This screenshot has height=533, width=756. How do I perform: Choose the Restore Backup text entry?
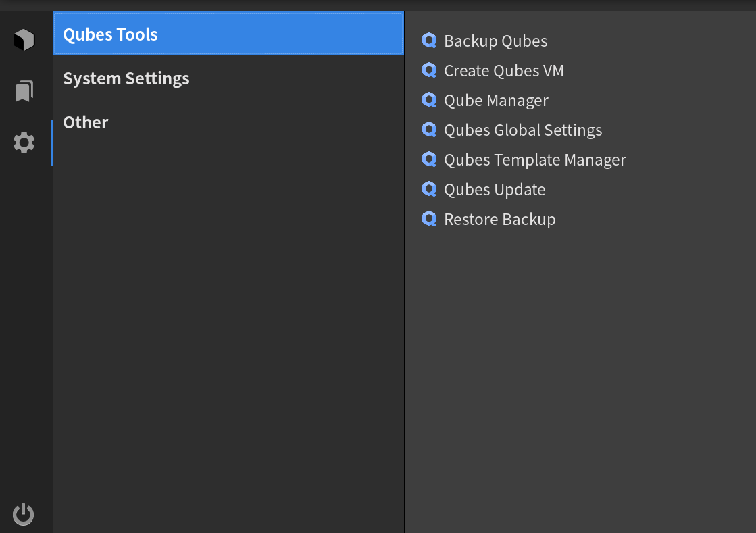[499, 220]
